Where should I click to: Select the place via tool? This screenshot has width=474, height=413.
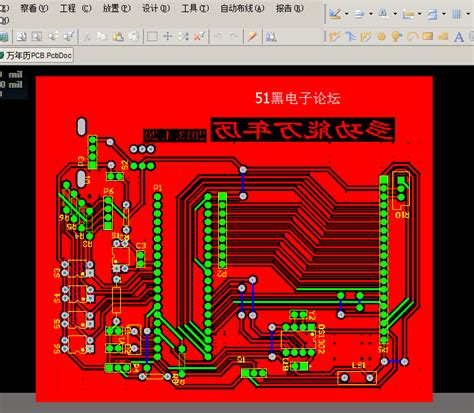click(x=397, y=37)
